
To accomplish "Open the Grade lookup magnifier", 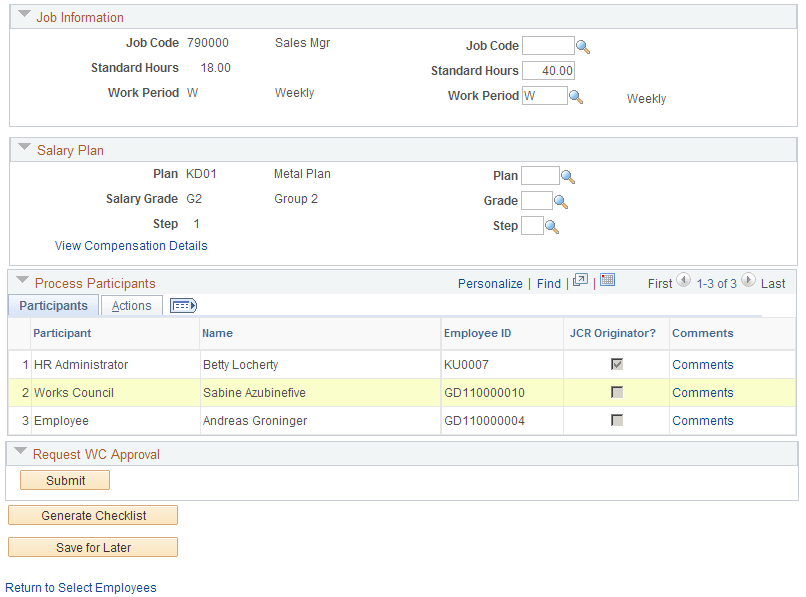I will (558, 200).
